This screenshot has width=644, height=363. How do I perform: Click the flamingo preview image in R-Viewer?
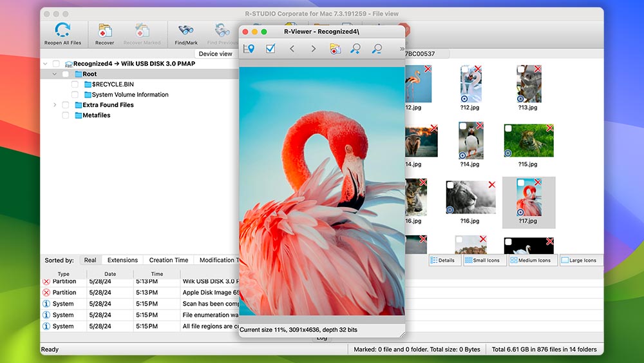[x=322, y=191]
